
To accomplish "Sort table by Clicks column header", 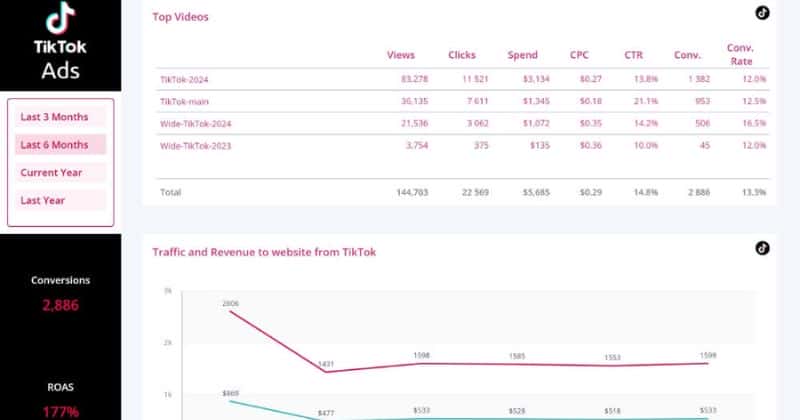I will click(462, 55).
